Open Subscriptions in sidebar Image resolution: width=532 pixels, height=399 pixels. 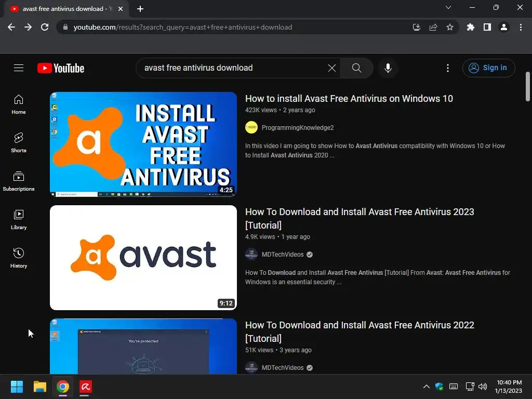[19, 181]
